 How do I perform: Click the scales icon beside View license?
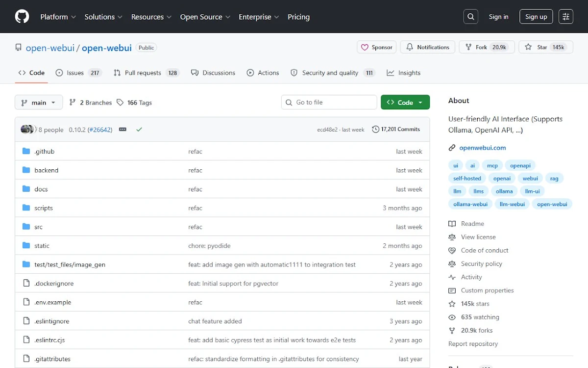pos(452,237)
